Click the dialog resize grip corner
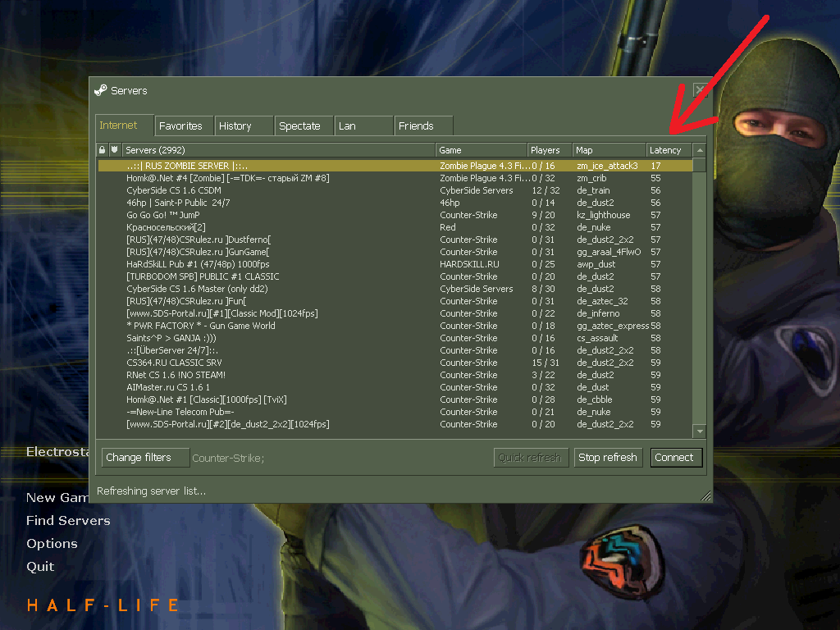Screen dimensions: 840x630 pos(706,496)
